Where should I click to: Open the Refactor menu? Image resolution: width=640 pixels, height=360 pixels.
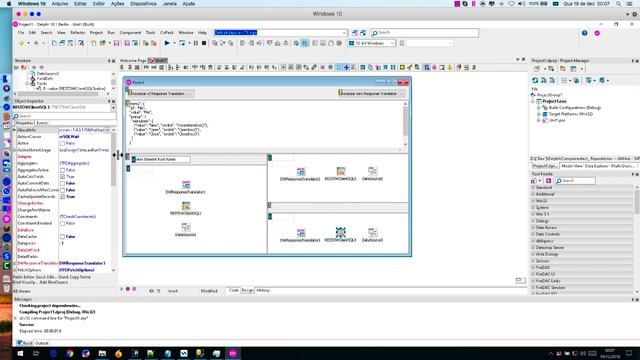78,33
